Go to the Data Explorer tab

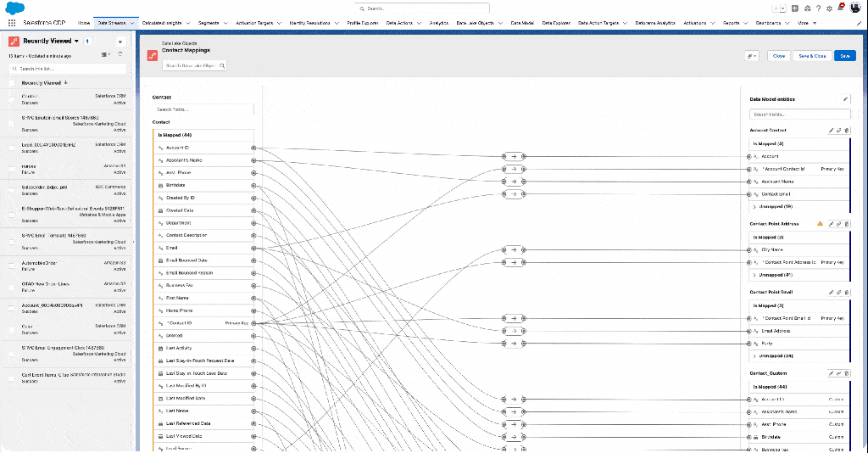click(x=556, y=23)
